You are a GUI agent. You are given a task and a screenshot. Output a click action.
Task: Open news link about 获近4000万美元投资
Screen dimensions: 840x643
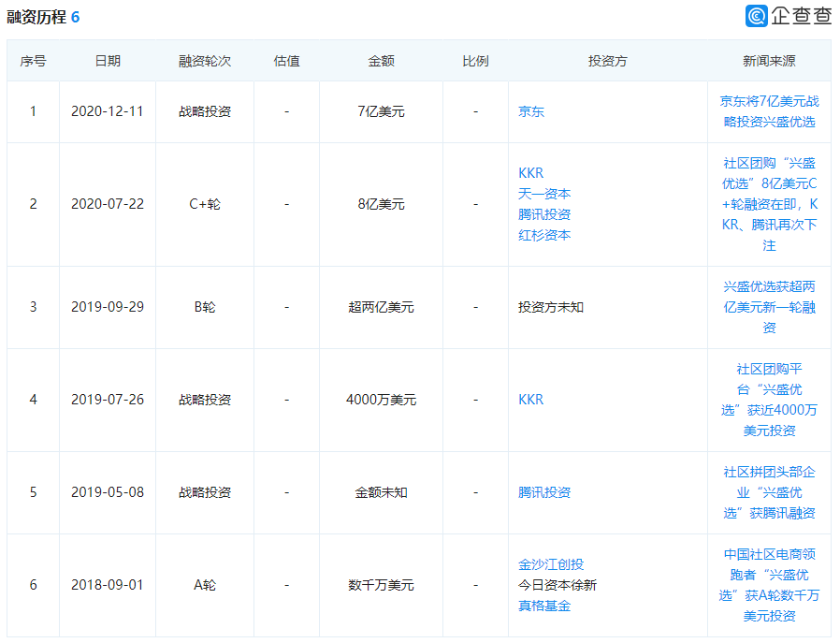click(769, 400)
